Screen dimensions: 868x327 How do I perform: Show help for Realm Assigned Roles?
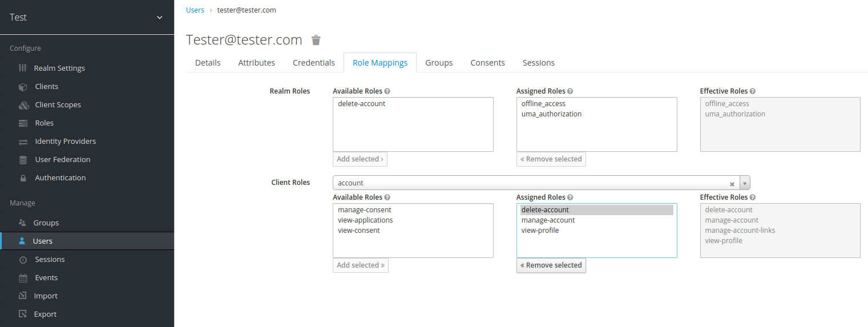pos(570,91)
